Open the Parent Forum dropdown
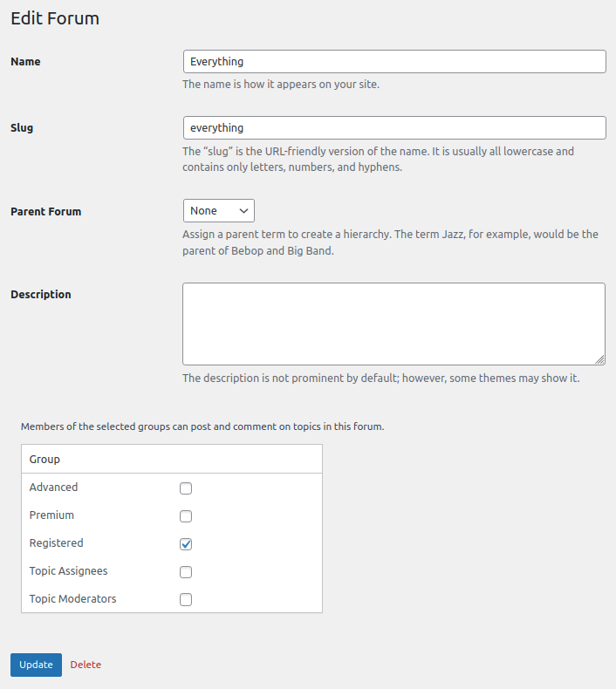 tap(218, 211)
